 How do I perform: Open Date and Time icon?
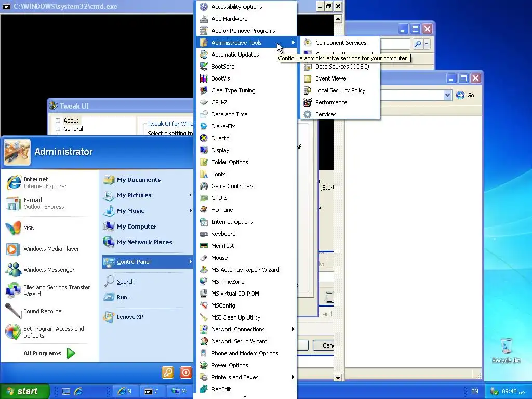[204, 114]
